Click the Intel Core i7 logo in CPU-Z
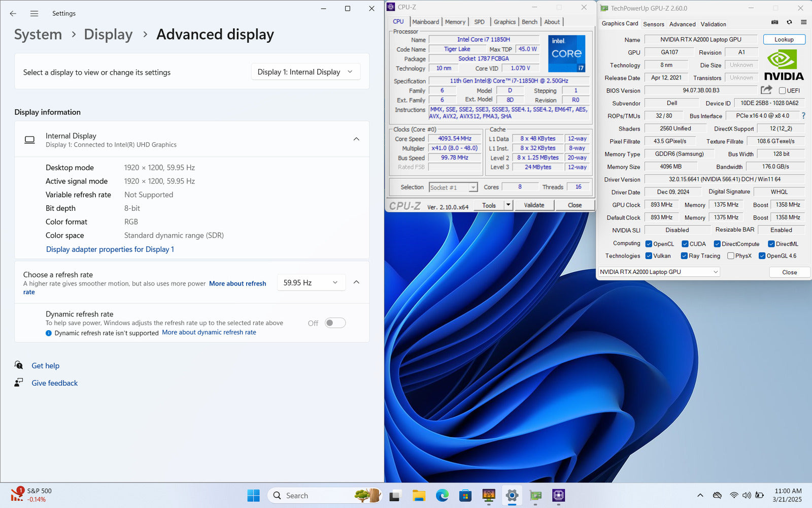This screenshot has height=508, width=812. (566, 53)
